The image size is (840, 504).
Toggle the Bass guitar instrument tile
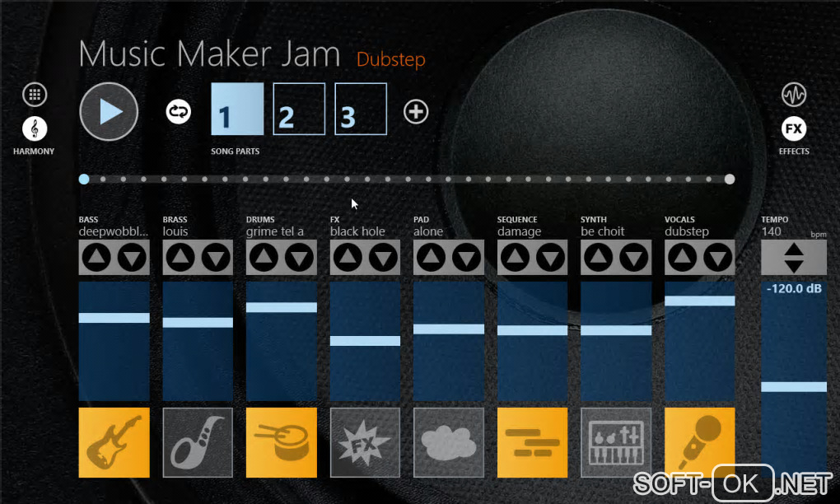tap(114, 442)
